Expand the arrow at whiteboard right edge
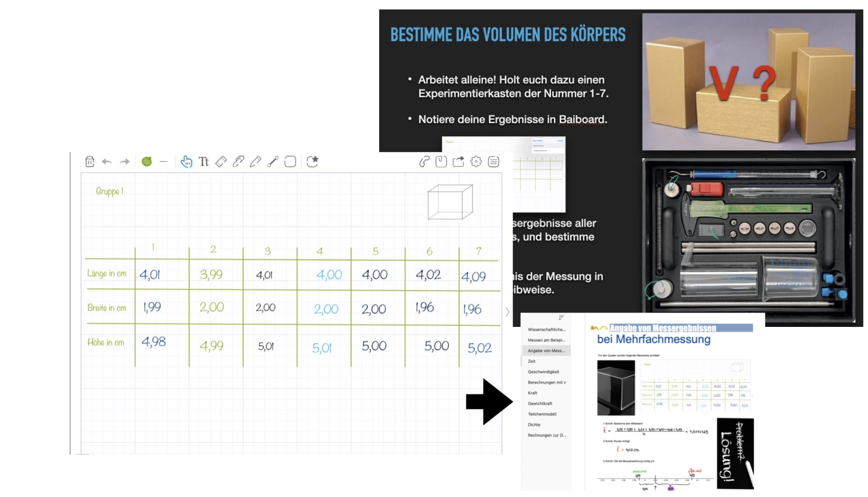 pos(507,312)
